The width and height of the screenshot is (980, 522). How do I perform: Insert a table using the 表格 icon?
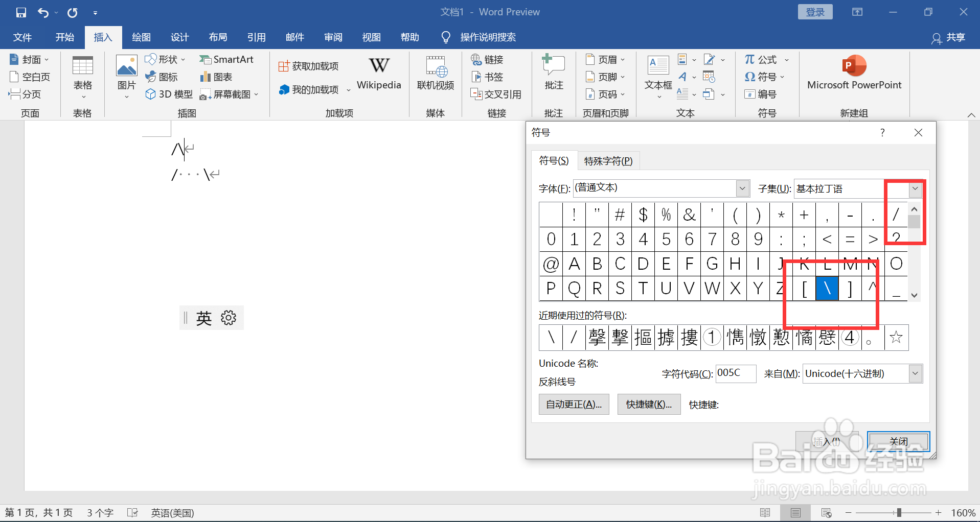point(82,72)
